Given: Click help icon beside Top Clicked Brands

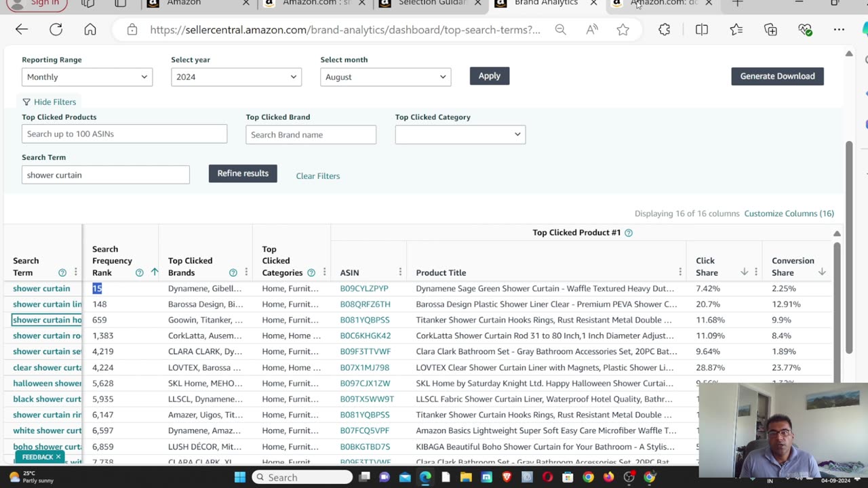Looking at the screenshot, I should coord(233,272).
